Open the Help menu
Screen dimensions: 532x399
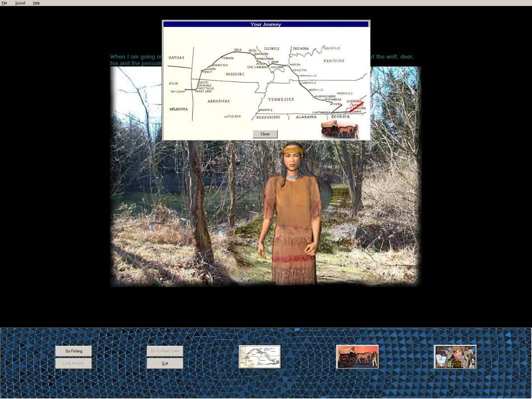pos(36,3)
